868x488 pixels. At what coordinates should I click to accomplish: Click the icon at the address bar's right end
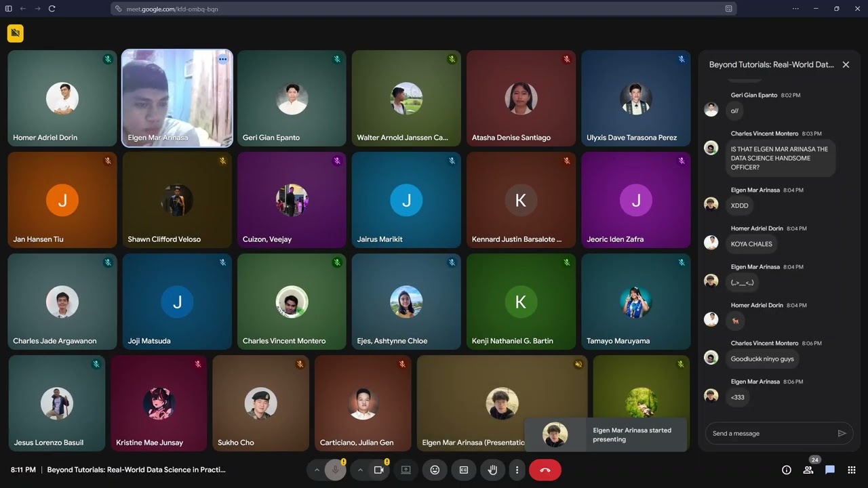tap(728, 9)
